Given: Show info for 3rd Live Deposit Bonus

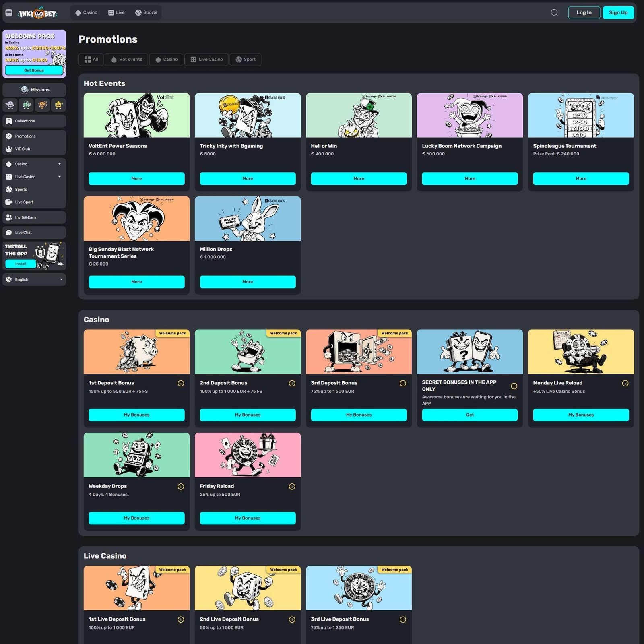Looking at the screenshot, I should tap(403, 619).
